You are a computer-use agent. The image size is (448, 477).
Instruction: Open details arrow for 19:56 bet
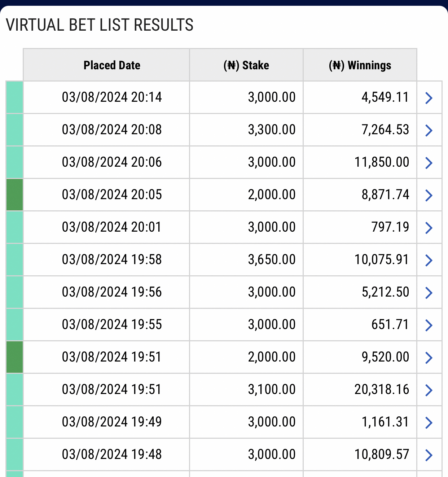pos(429,293)
